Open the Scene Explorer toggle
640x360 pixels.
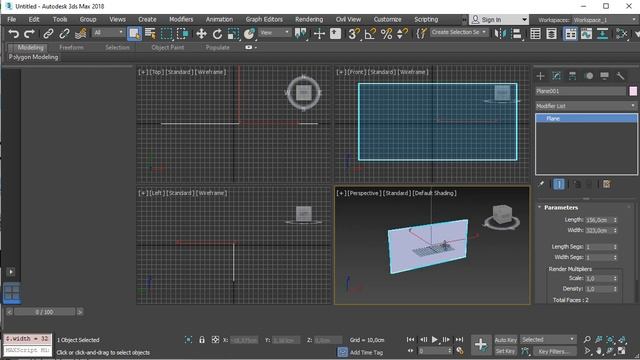[536, 33]
